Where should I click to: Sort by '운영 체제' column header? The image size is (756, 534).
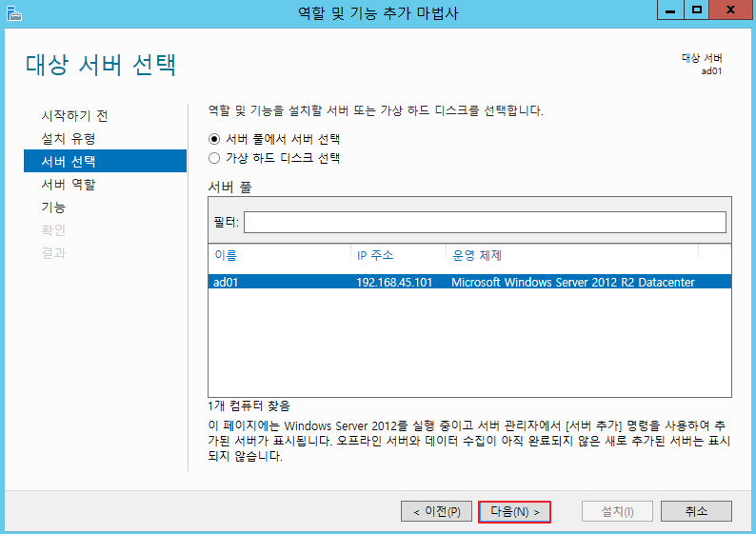coord(477,255)
